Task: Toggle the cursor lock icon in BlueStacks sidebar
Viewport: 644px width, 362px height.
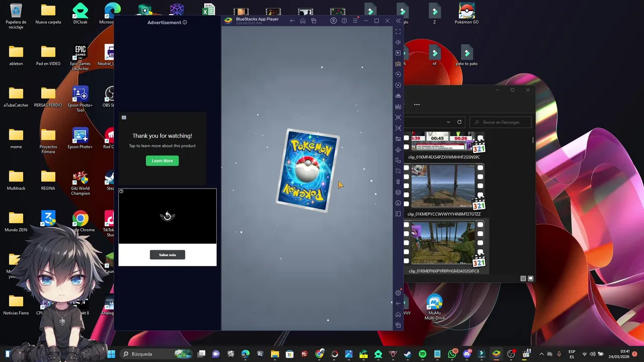Action: pyautogui.click(x=398, y=53)
